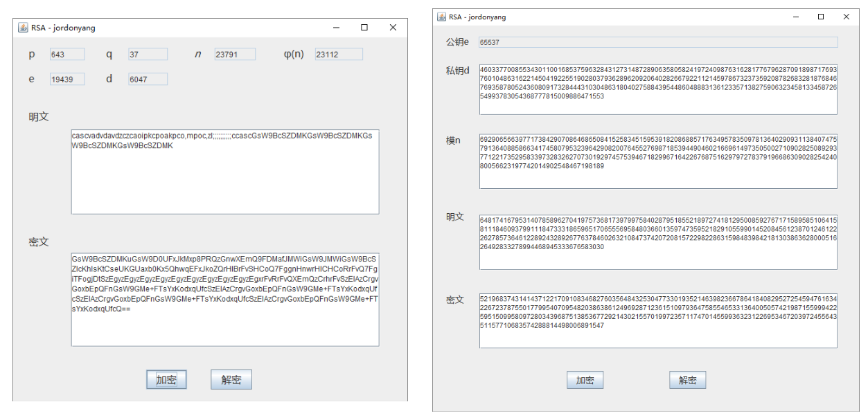The width and height of the screenshot is (868, 420).
Task: Click inside the right 密文 text area
Action: (658, 321)
